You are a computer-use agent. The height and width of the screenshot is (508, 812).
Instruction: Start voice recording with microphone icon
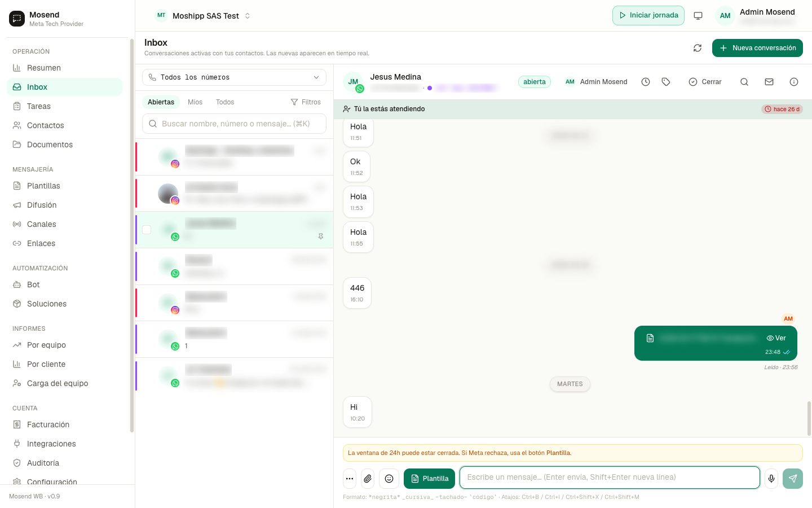click(x=771, y=479)
